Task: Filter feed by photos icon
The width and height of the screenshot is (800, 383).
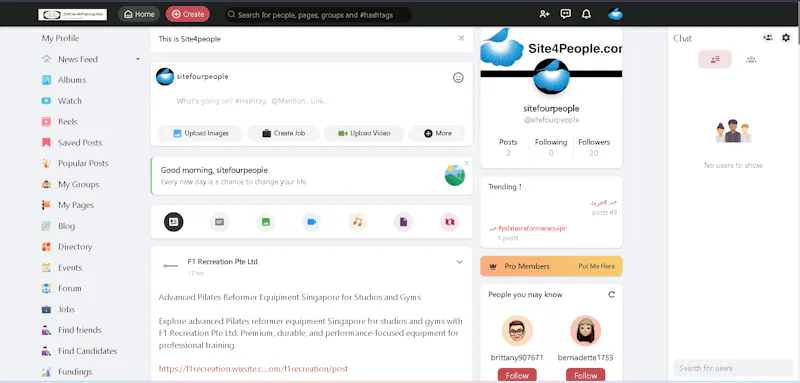Action: [265, 222]
